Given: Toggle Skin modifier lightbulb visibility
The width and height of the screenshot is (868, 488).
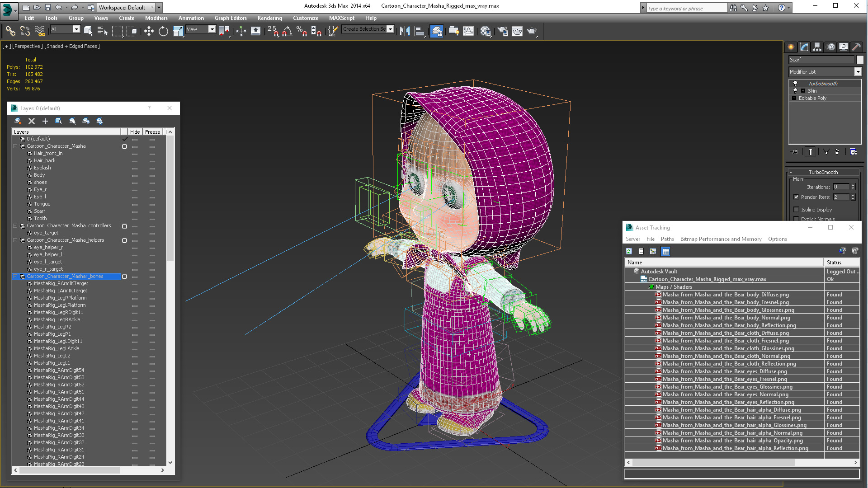Looking at the screenshot, I should [x=795, y=90].
